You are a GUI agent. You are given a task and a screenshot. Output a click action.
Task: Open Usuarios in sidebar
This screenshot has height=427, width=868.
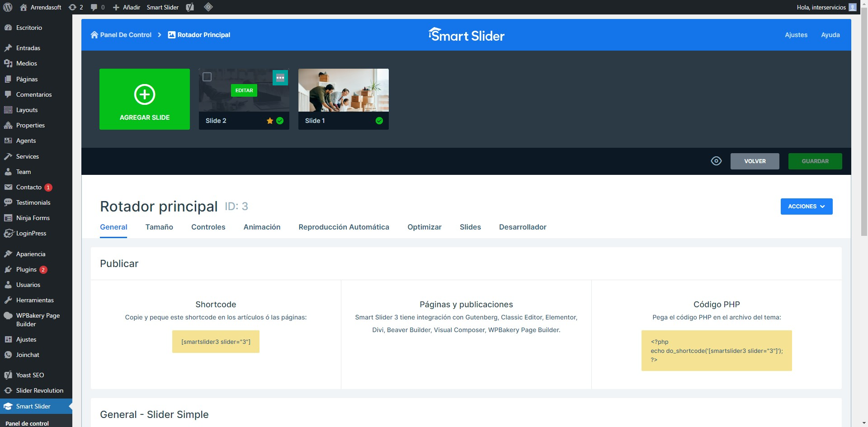[36, 285]
